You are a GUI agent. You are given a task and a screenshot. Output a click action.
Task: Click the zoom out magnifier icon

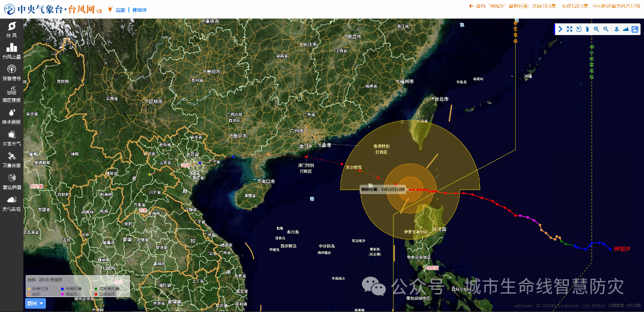[606, 29]
